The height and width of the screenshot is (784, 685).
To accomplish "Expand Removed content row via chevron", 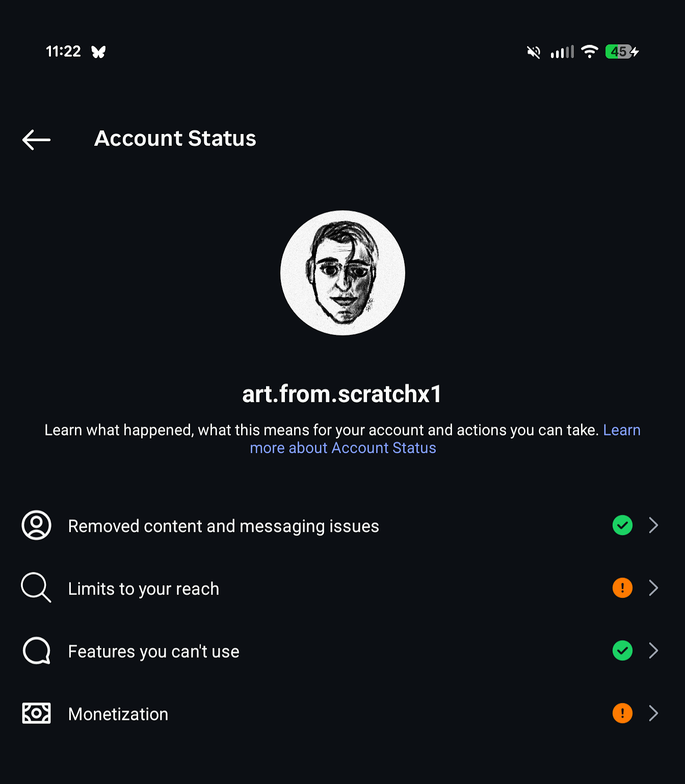I will coord(653,525).
